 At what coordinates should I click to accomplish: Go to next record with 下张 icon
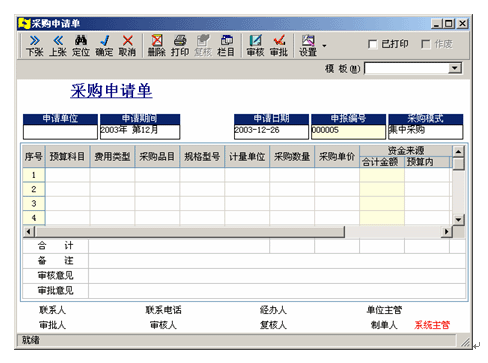click(x=35, y=46)
